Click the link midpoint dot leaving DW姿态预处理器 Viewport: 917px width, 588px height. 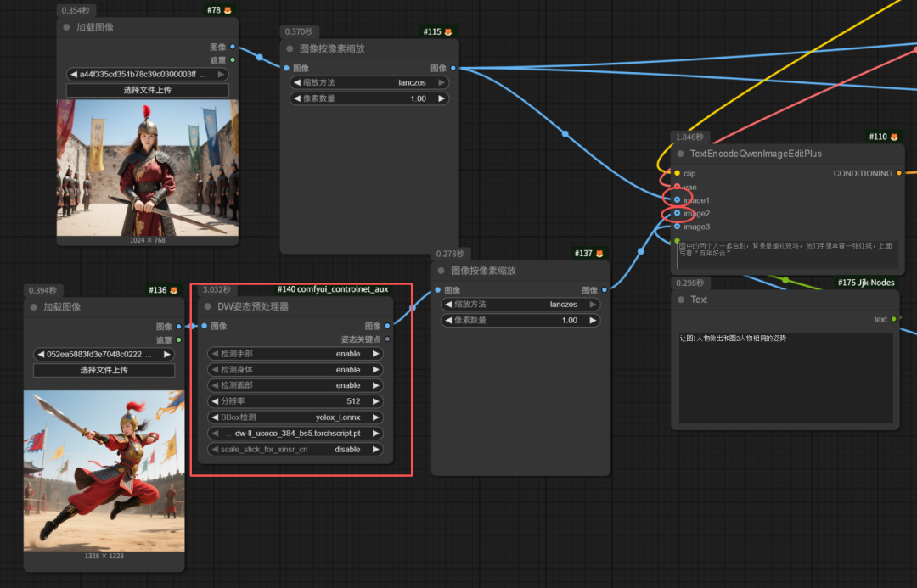pos(413,307)
